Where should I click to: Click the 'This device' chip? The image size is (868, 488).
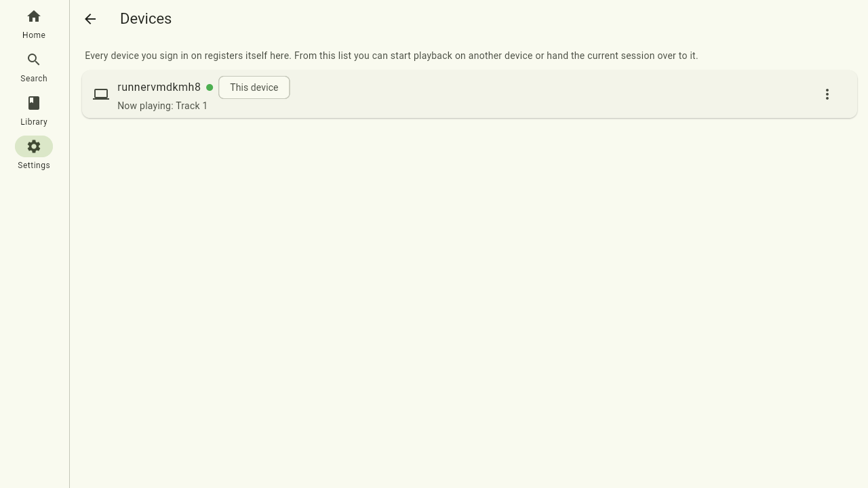click(x=254, y=87)
